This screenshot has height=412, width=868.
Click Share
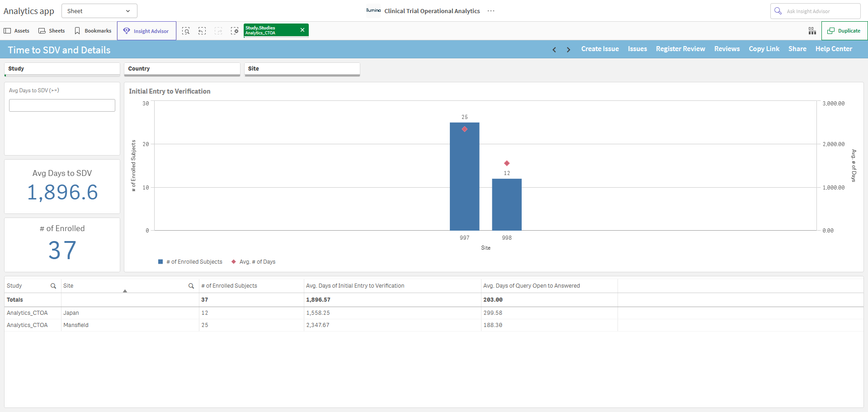coord(797,49)
